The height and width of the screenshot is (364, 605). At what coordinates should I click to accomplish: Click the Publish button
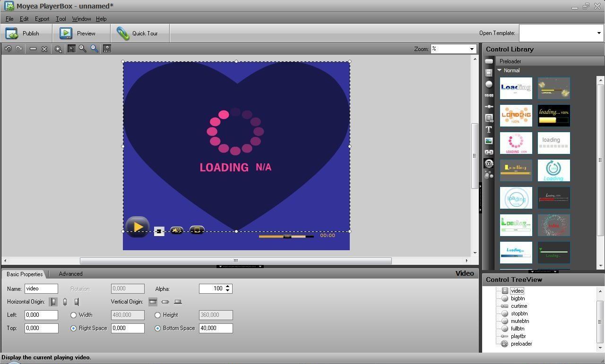[x=26, y=34]
